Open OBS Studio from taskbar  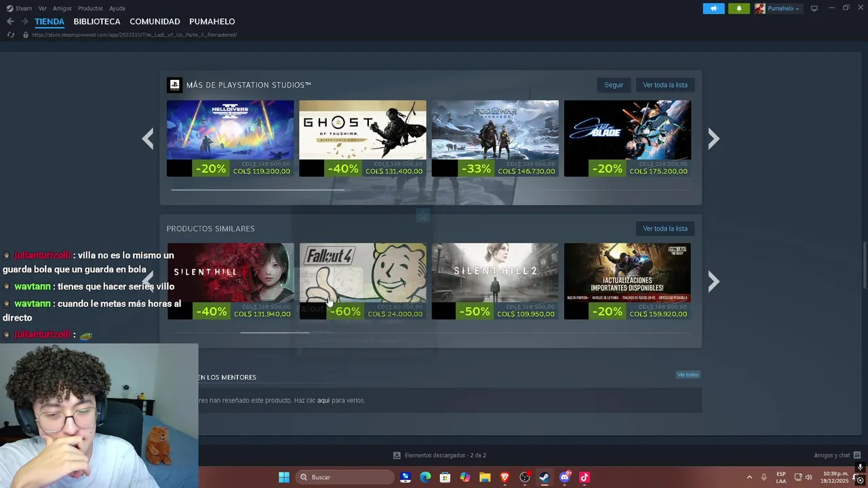525,477
